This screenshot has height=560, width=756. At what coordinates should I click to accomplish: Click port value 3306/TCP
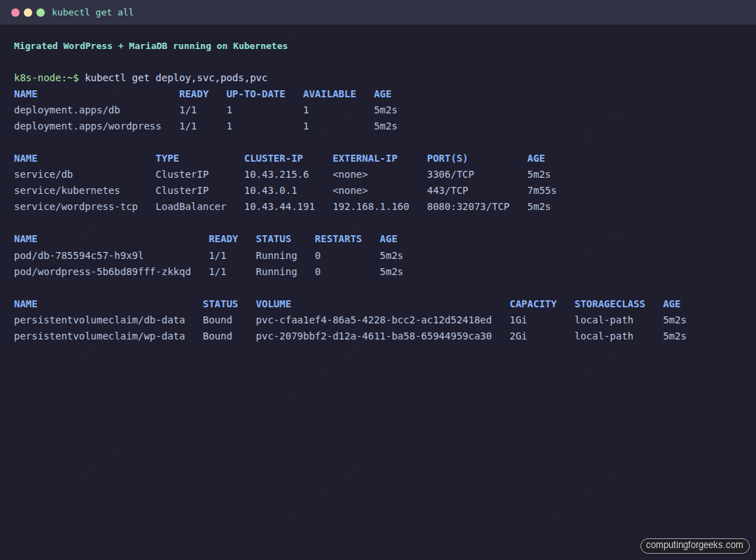[x=450, y=174]
